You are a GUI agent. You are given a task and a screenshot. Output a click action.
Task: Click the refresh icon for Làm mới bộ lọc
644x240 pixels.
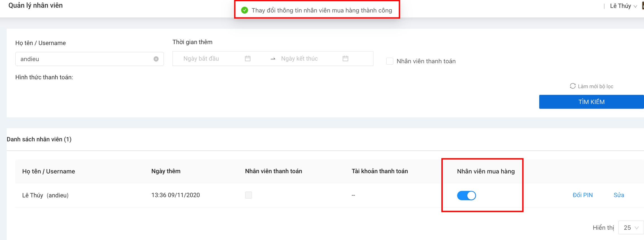[x=572, y=86]
